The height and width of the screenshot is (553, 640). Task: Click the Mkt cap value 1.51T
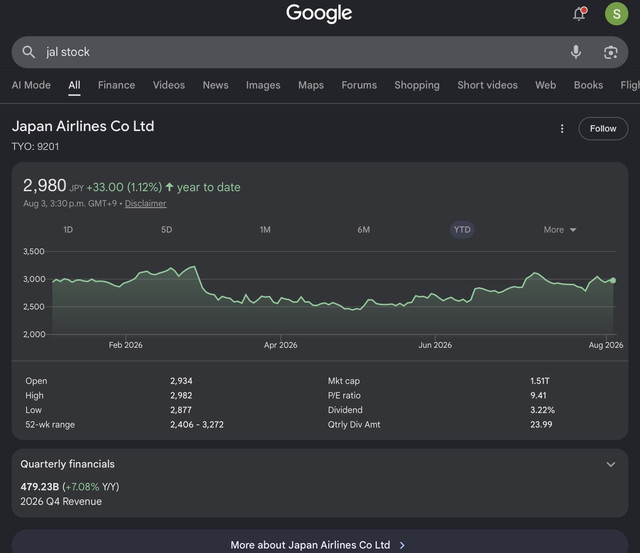(x=540, y=381)
